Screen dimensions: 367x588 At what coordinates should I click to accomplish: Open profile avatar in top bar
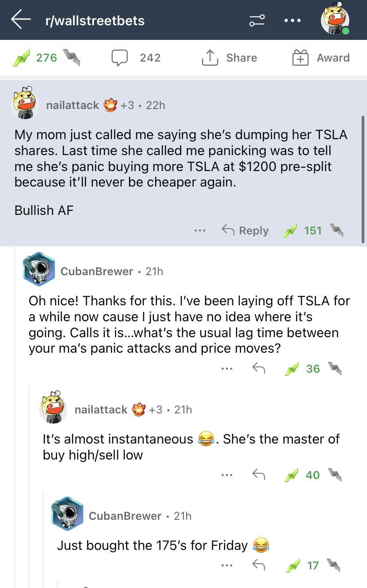point(335,20)
